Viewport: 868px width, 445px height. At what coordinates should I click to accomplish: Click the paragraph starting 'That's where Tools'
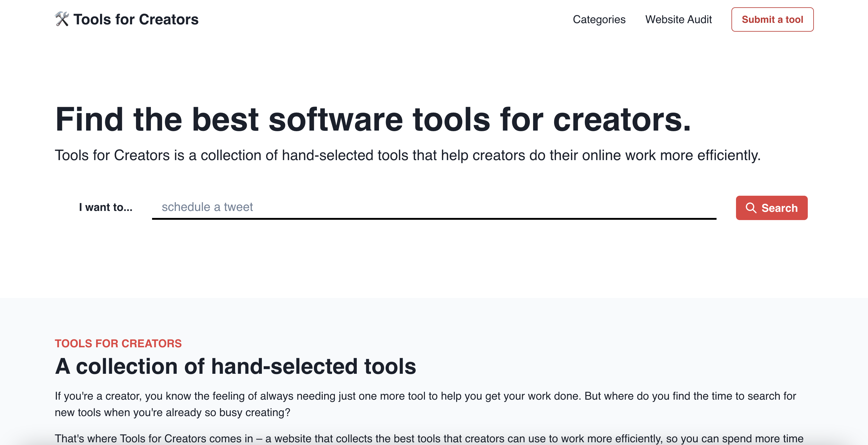click(x=429, y=438)
